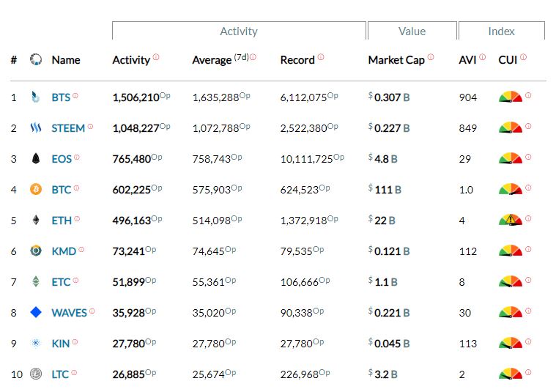Open the KMD coin link
This screenshot has width=556, height=392.
[64, 251]
